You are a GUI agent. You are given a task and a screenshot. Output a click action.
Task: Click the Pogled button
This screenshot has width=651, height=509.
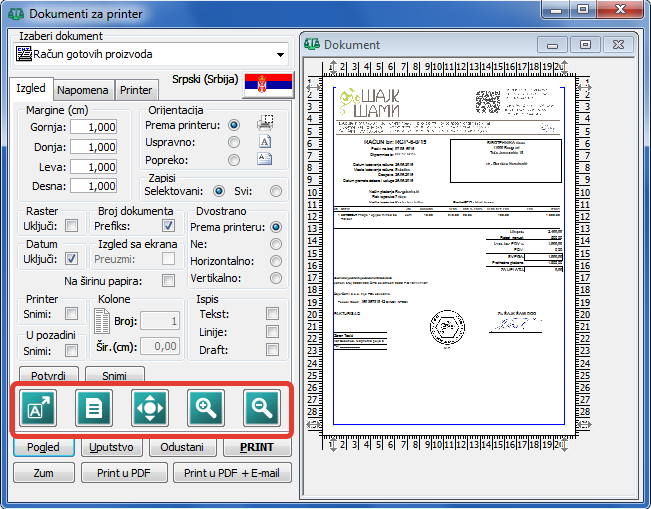click(44, 447)
